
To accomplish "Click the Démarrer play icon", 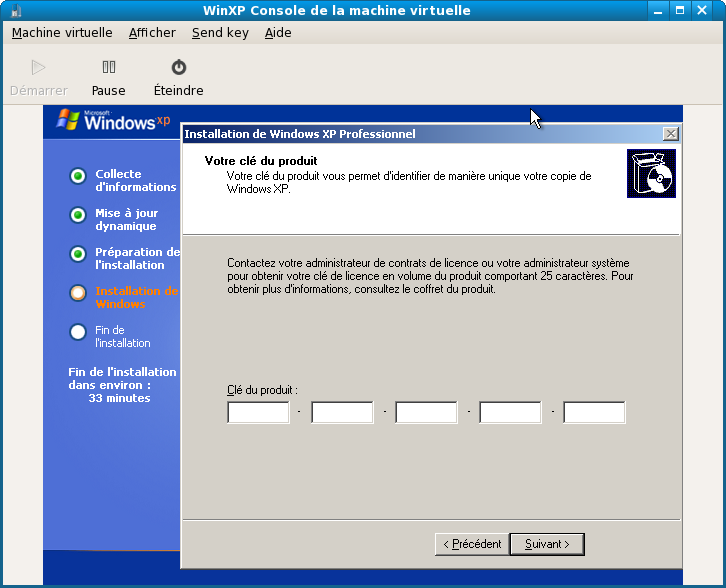I will click(x=38, y=68).
